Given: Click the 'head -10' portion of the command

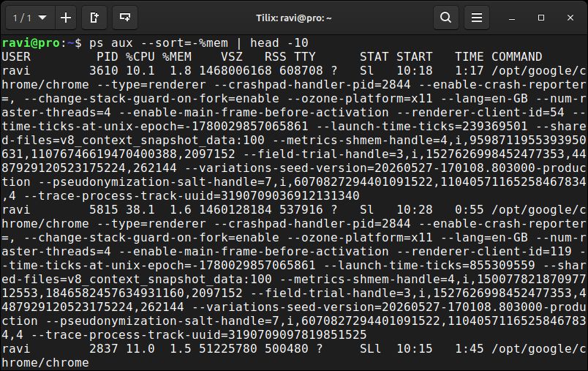Looking at the screenshot, I should pos(279,43).
